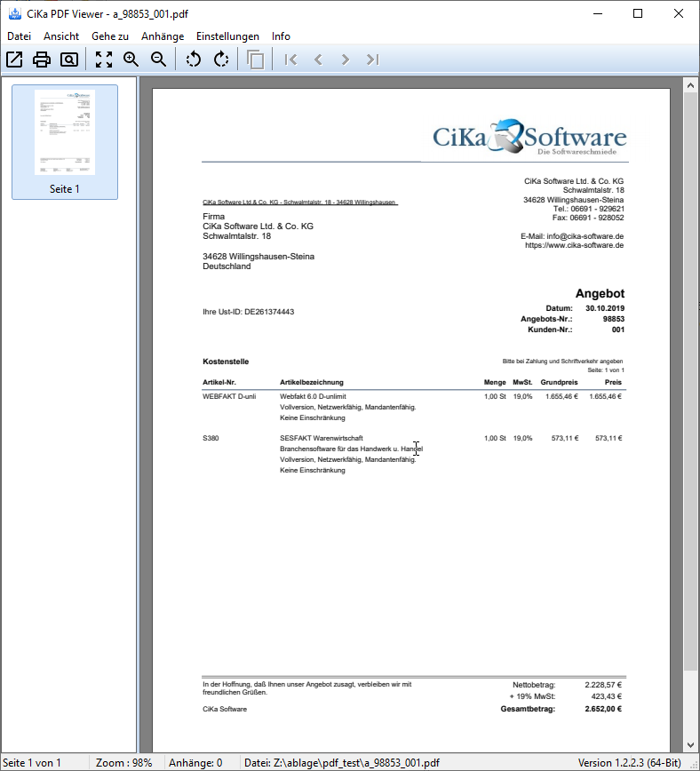Click '34628 Willingshausen-Steina' in recipient address
700x771 pixels.
tap(259, 256)
